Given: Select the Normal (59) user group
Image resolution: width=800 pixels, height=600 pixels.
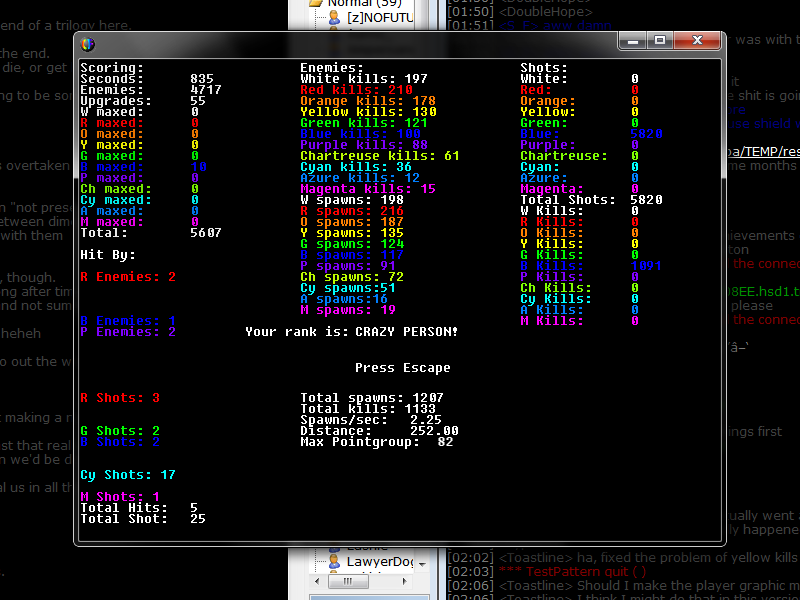Looking at the screenshot, I should pos(365,3).
